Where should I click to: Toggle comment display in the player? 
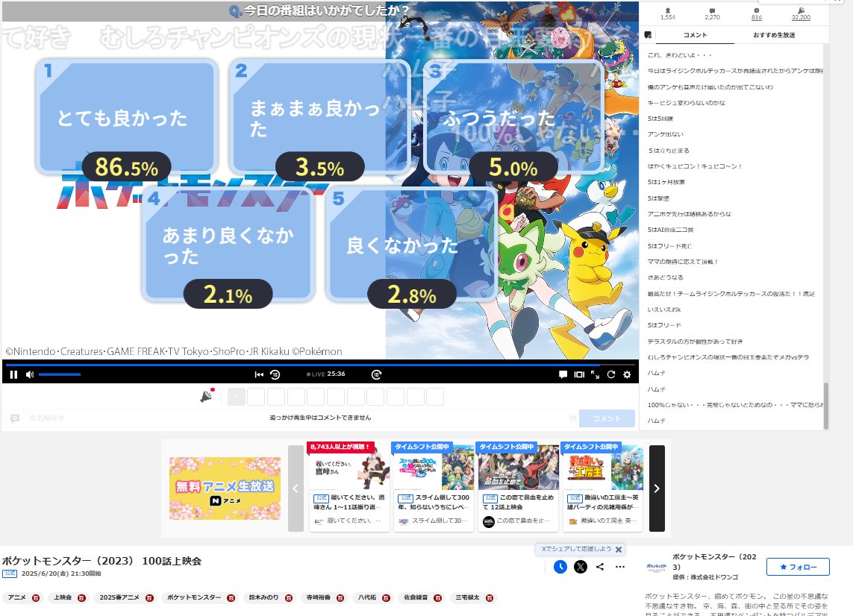click(x=563, y=374)
